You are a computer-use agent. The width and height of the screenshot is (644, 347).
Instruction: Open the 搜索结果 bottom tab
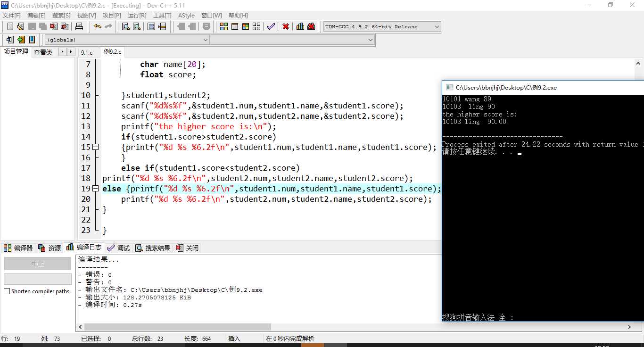[x=153, y=248]
